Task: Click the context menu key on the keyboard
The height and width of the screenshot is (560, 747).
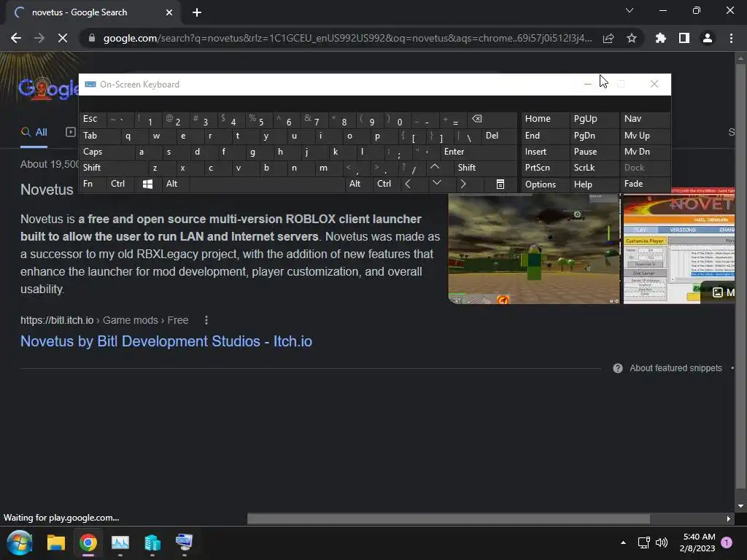Action: 500,184
